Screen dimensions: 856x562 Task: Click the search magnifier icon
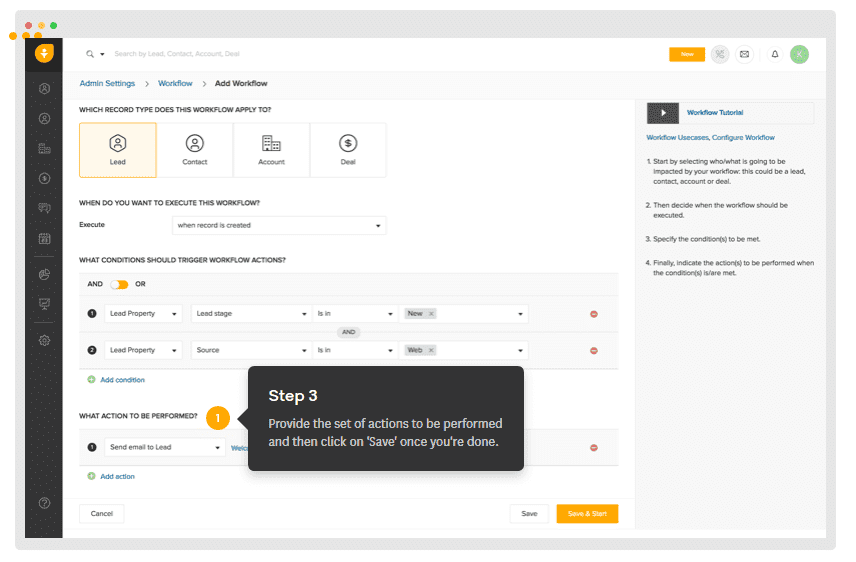point(90,54)
